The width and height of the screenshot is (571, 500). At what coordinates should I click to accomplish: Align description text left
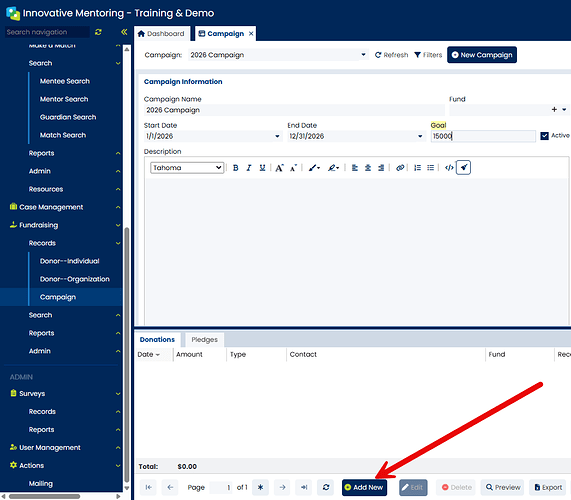tap(355, 168)
